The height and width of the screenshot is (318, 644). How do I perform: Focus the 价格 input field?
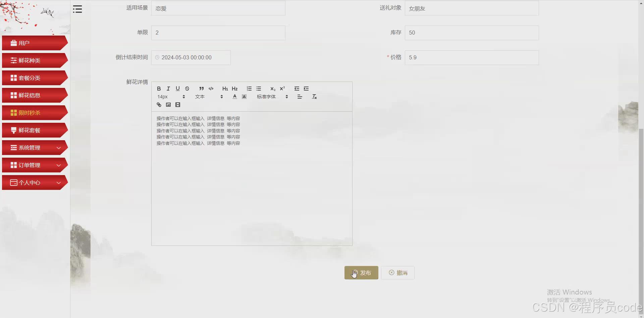(472, 58)
